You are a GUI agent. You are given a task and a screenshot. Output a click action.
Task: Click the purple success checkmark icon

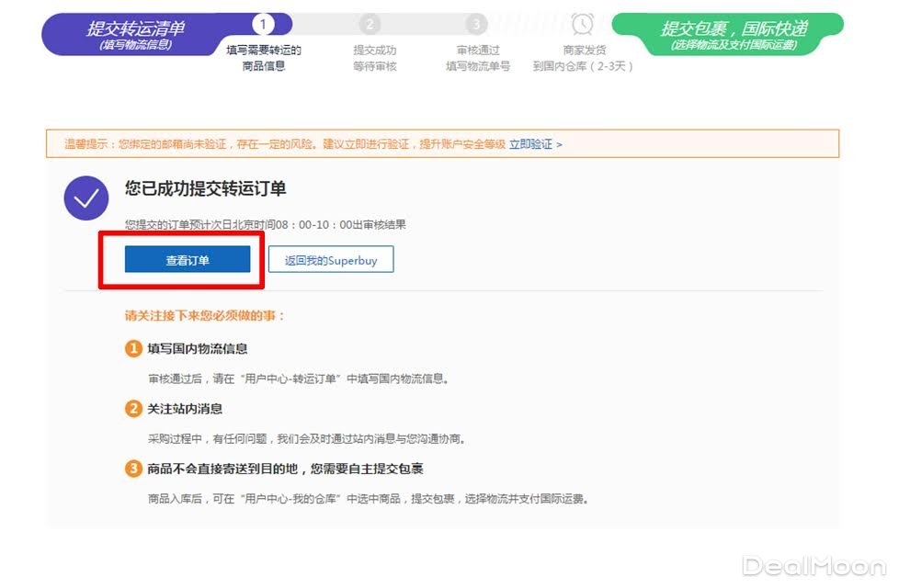pyautogui.click(x=86, y=198)
